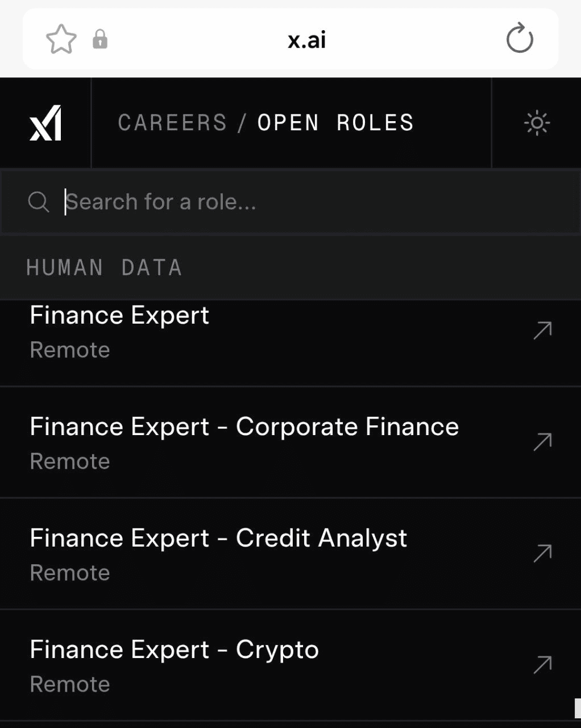
Task: Go to Careers breadcrumb
Action: coord(172,123)
